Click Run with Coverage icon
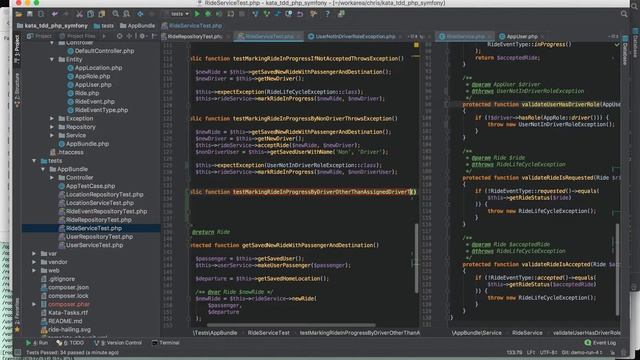The height and width of the screenshot is (360, 640). 219,14
